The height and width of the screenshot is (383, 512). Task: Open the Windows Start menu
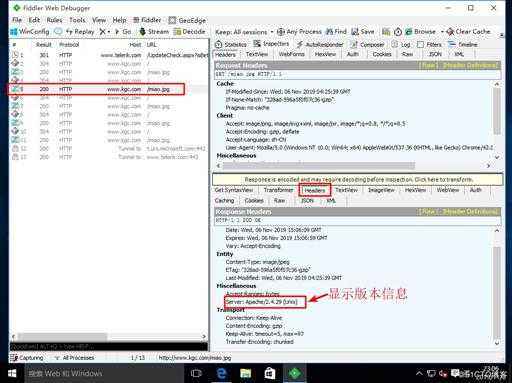(x=12, y=373)
